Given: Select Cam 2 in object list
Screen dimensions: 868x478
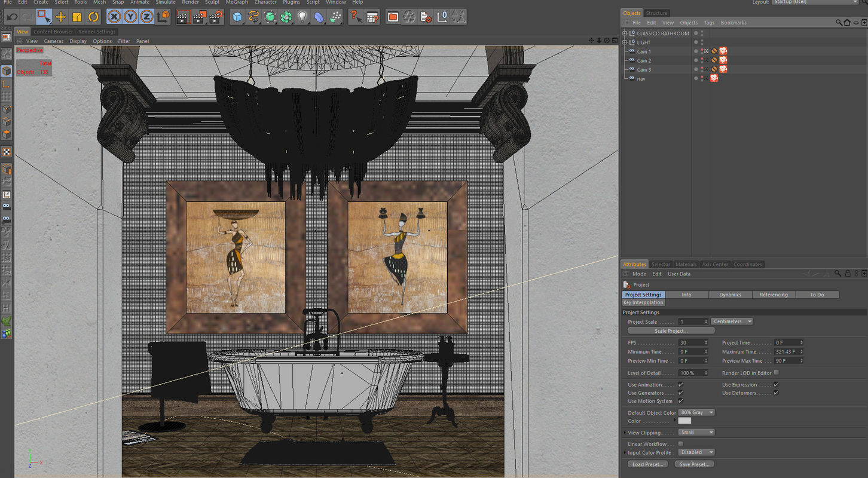Looking at the screenshot, I should point(644,60).
